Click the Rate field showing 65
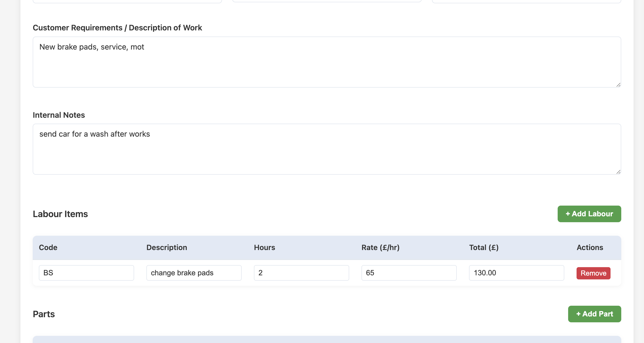The image size is (644, 343). tap(409, 273)
